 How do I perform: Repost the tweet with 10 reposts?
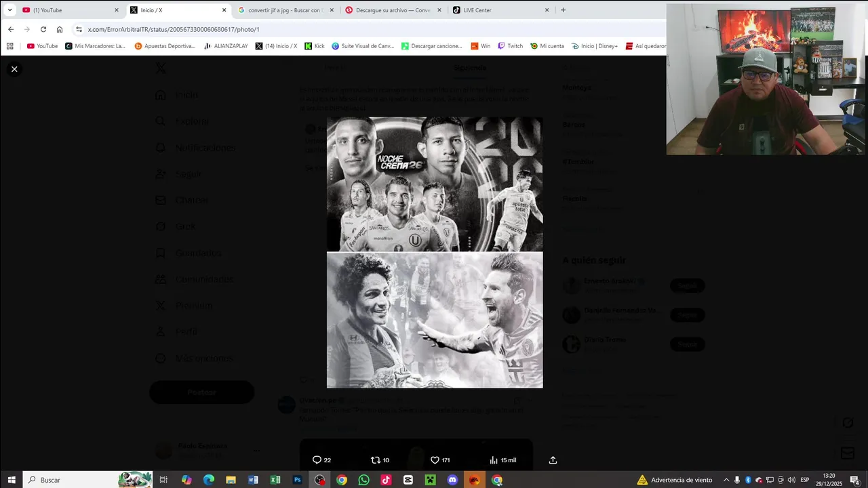pyautogui.click(x=380, y=460)
